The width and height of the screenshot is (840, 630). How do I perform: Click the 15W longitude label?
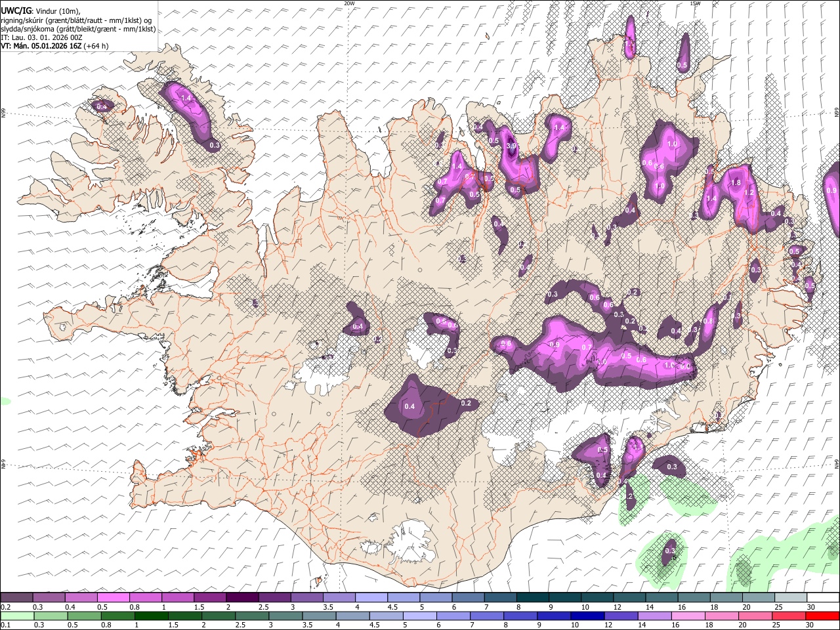click(x=695, y=3)
